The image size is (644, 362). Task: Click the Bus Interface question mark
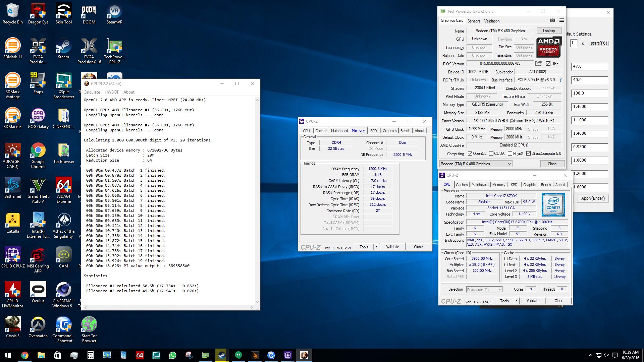(560, 80)
